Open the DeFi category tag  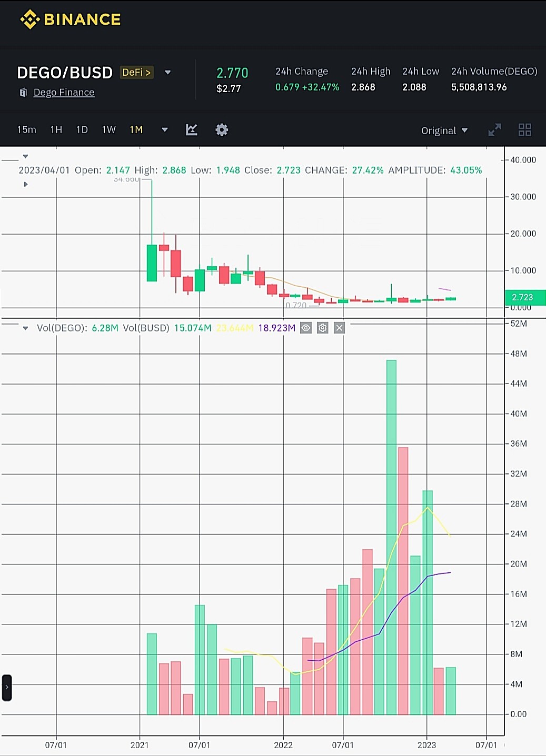137,72
